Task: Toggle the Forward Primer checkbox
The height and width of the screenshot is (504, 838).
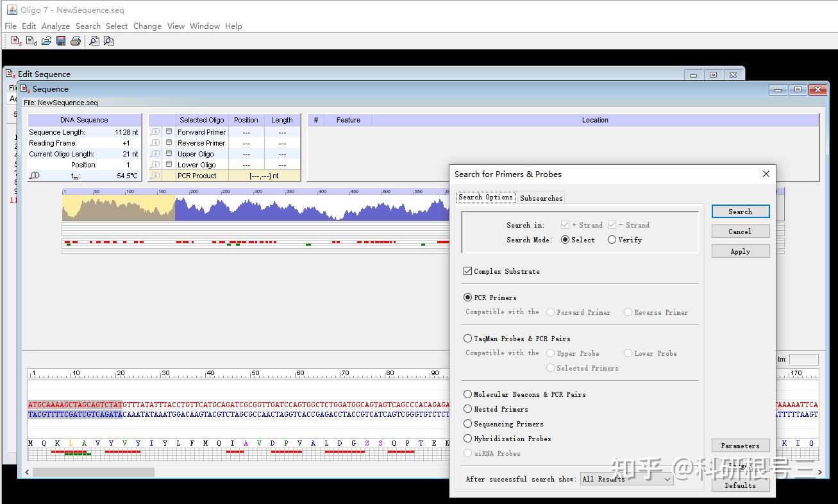Action: point(169,131)
